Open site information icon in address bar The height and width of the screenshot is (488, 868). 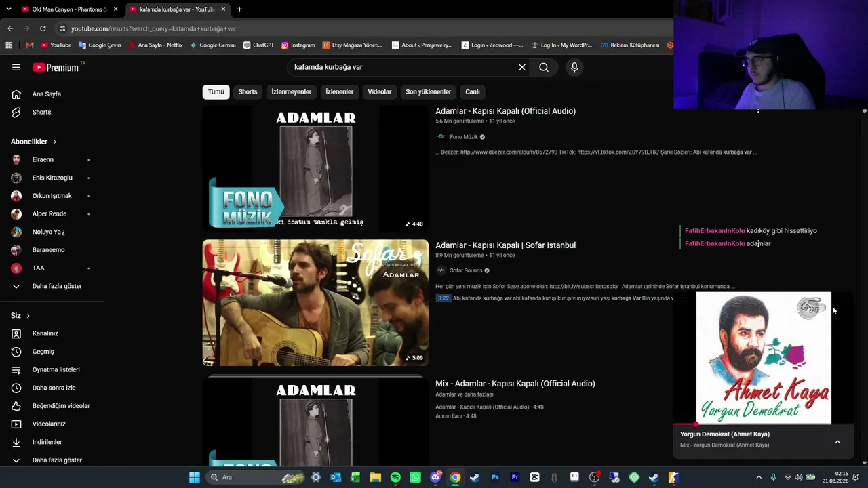[x=62, y=28]
